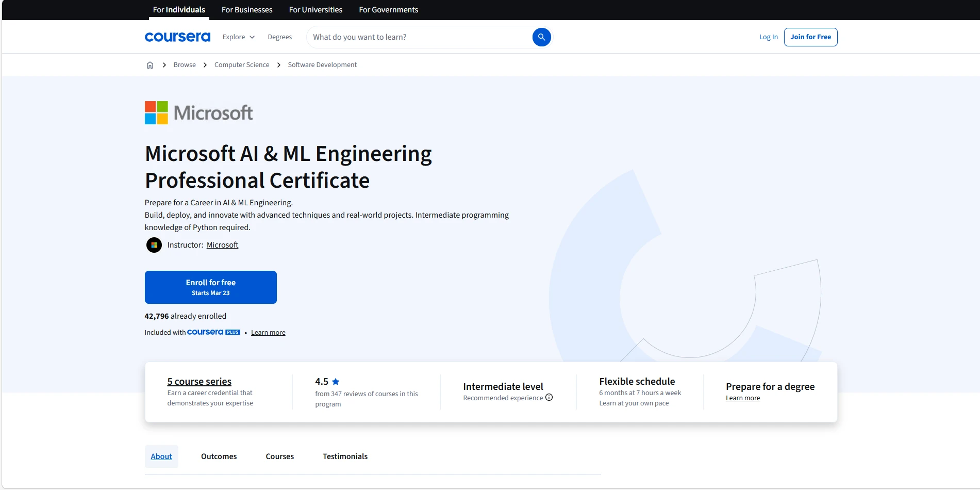This screenshot has height=490, width=980.
Task: Click the Microsoft logo above the certificate title
Action: tap(199, 112)
